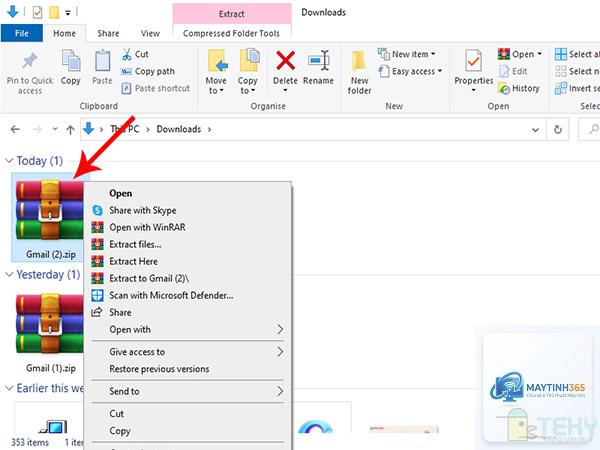Switch to the Home tab
600x450 pixels.
point(64,33)
